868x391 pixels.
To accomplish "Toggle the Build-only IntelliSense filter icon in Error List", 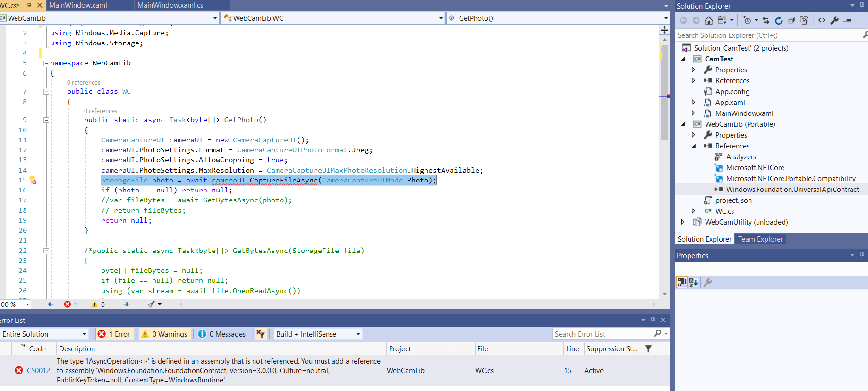I will (260, 334).
